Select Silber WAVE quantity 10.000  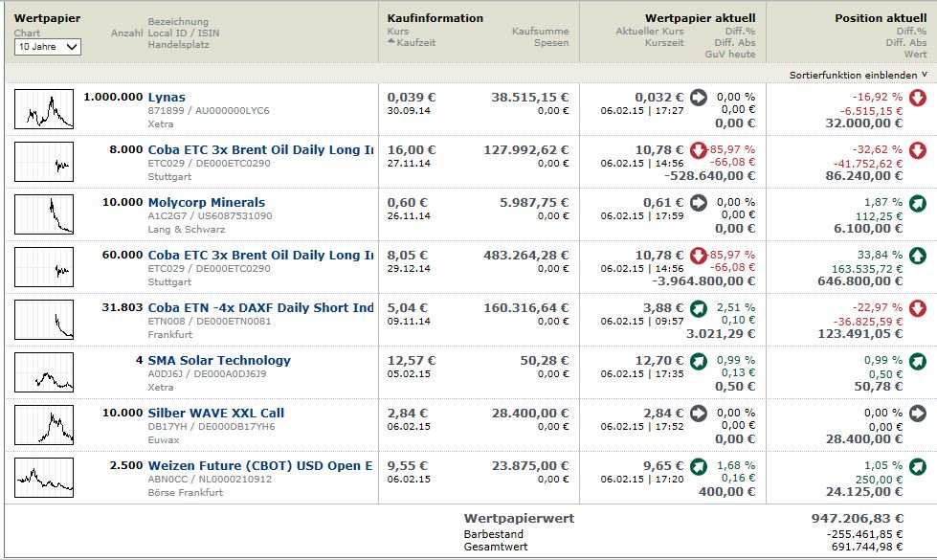[123, 413]
